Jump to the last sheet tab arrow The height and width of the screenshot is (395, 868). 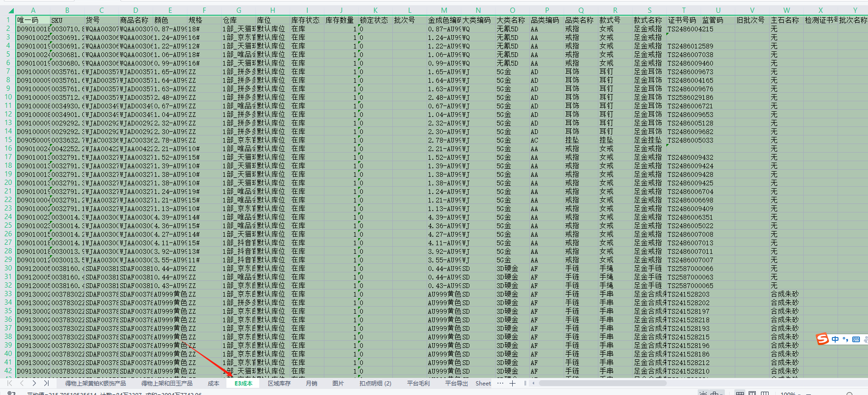point(46,383)
